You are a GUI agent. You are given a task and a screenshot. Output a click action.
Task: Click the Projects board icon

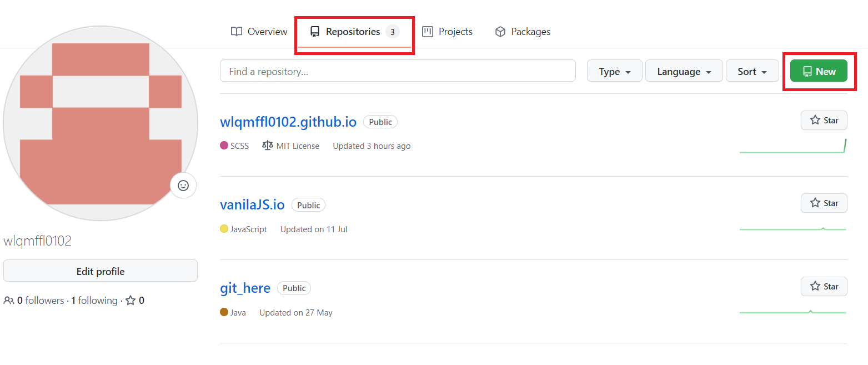pos(427,32)
